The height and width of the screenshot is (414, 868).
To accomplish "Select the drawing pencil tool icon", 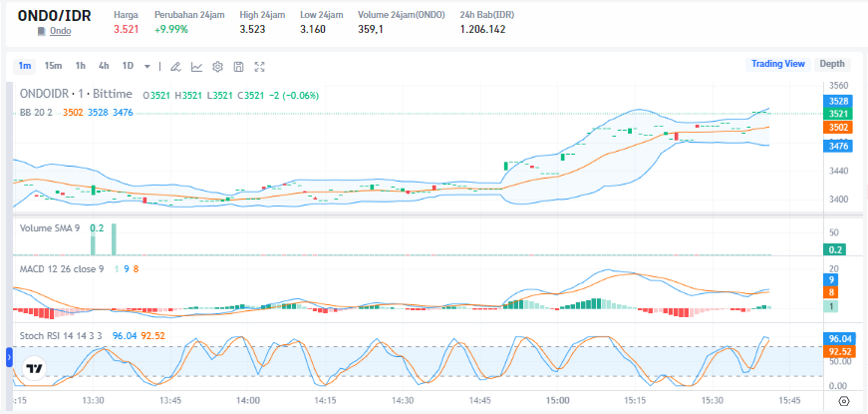I will (x=175, y=67).
